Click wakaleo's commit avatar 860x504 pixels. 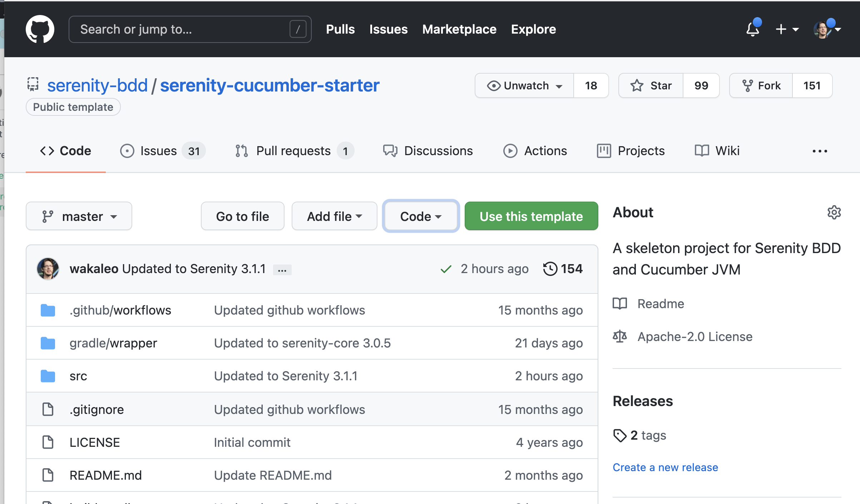[x=48, y=269]
